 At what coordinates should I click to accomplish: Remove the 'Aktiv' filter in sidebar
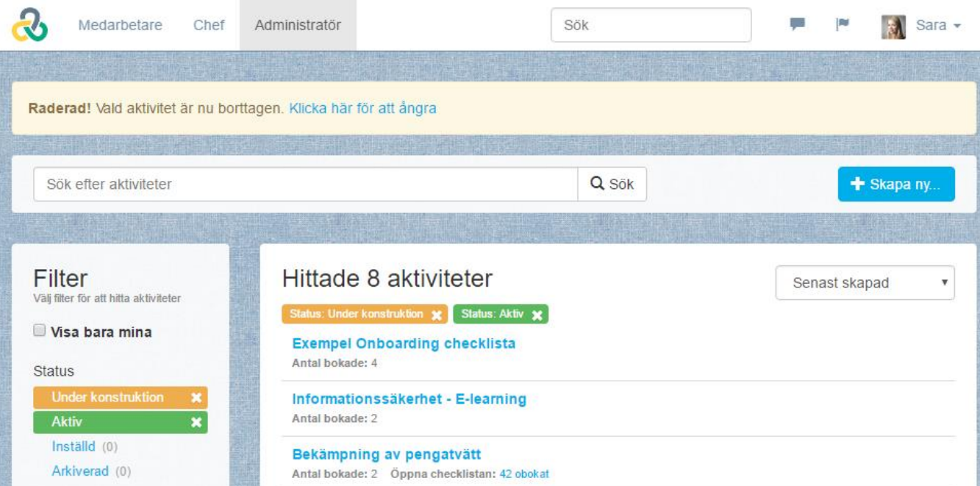[x=196, y=423]
